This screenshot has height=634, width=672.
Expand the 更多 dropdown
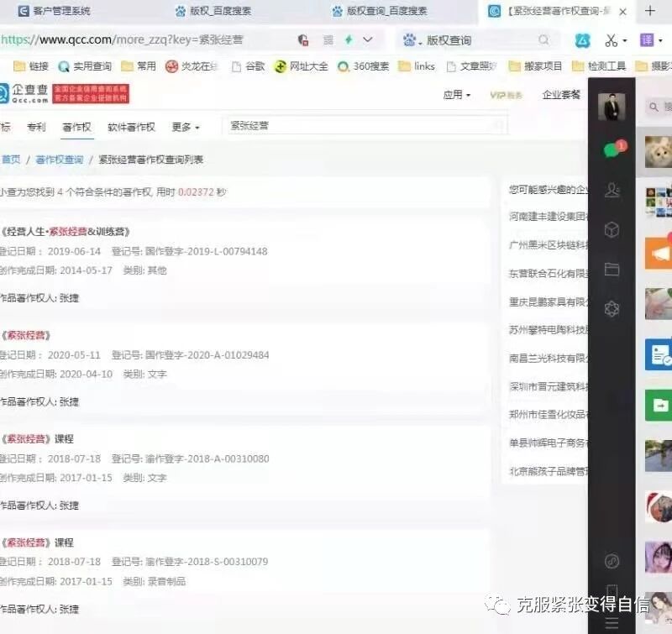[186, 128]
